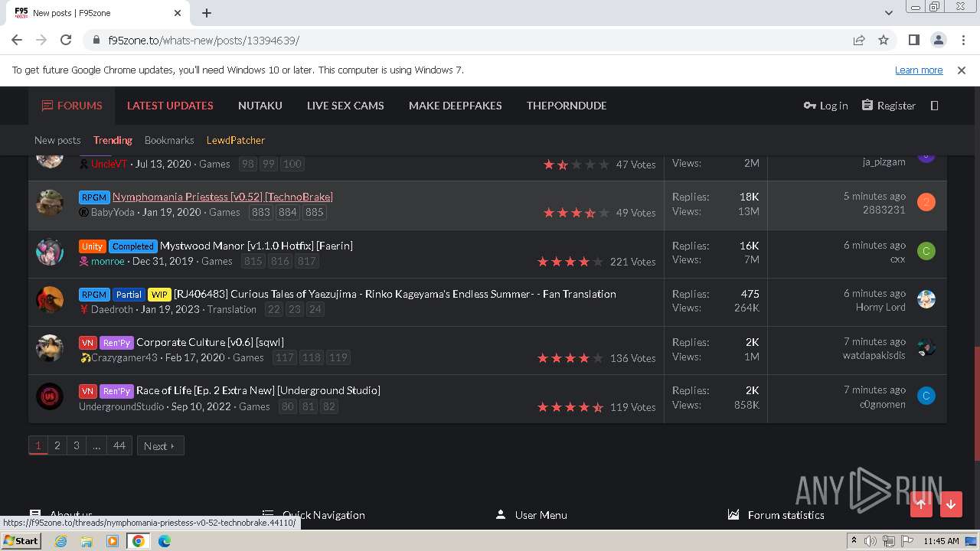Open Nymphomania Priestess thread

[x=223, y=197]
